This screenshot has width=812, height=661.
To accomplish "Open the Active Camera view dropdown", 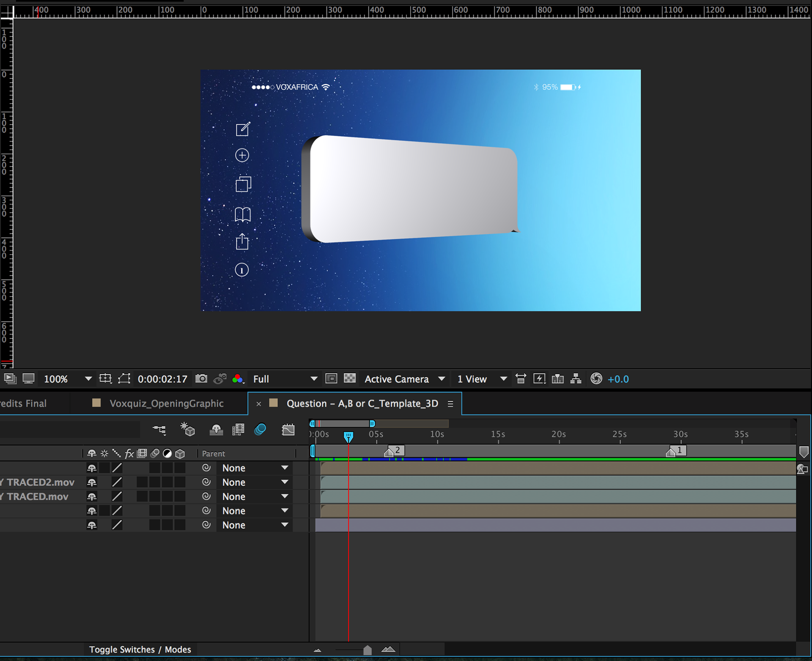I will (x=404, y=379).
